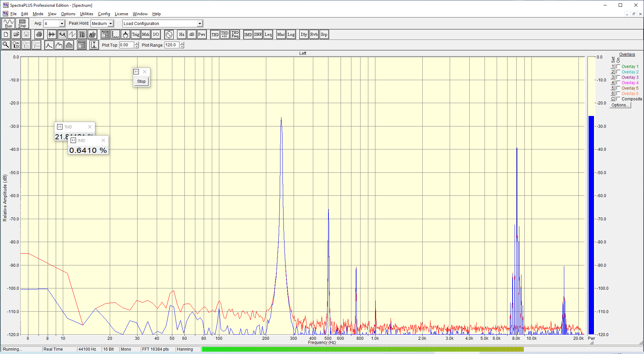Toggle the THD+N measurement button
The height and width of the screenshot is (354, 644).
point(225,34)
